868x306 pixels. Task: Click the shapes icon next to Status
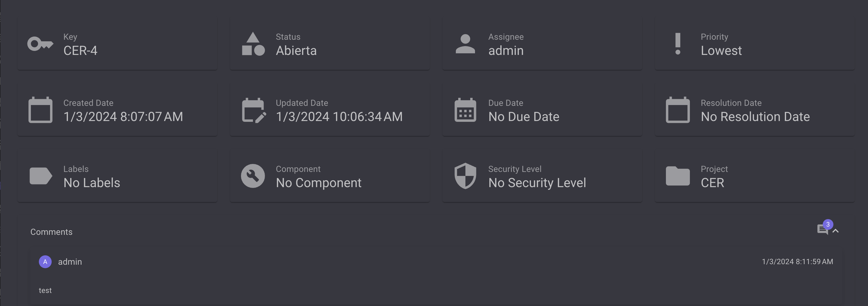pos(253,44)
